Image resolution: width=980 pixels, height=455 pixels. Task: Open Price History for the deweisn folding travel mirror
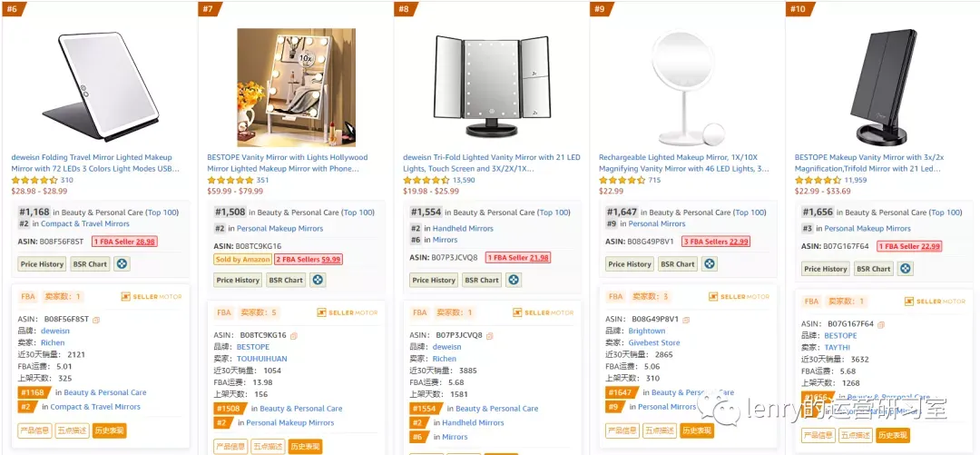click(x=42, y=264)
